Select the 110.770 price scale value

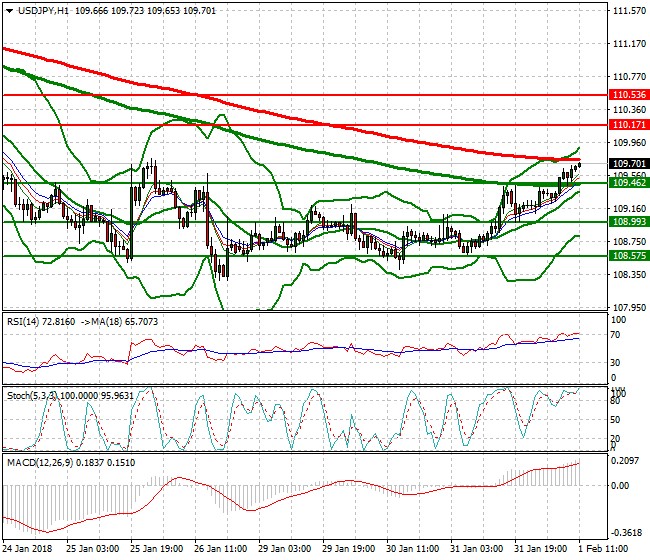(630, 77)
